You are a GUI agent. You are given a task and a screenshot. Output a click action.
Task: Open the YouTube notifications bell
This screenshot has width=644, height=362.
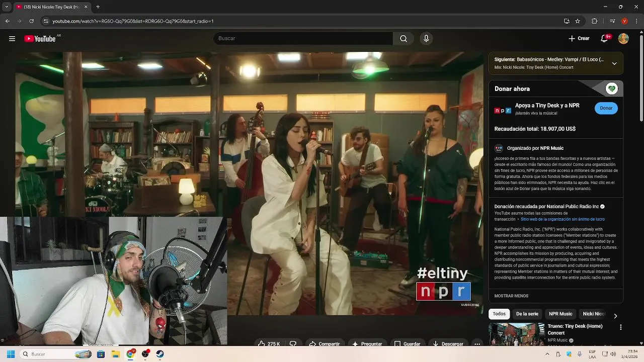tap(604, 39)
